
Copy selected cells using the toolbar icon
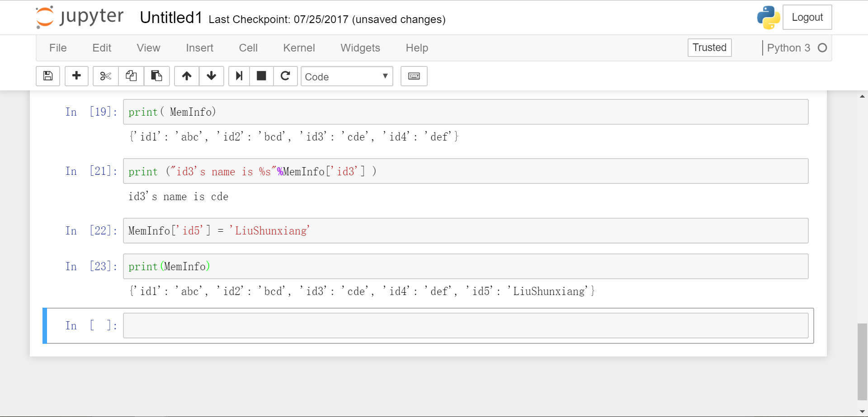(x=131, y=76)
